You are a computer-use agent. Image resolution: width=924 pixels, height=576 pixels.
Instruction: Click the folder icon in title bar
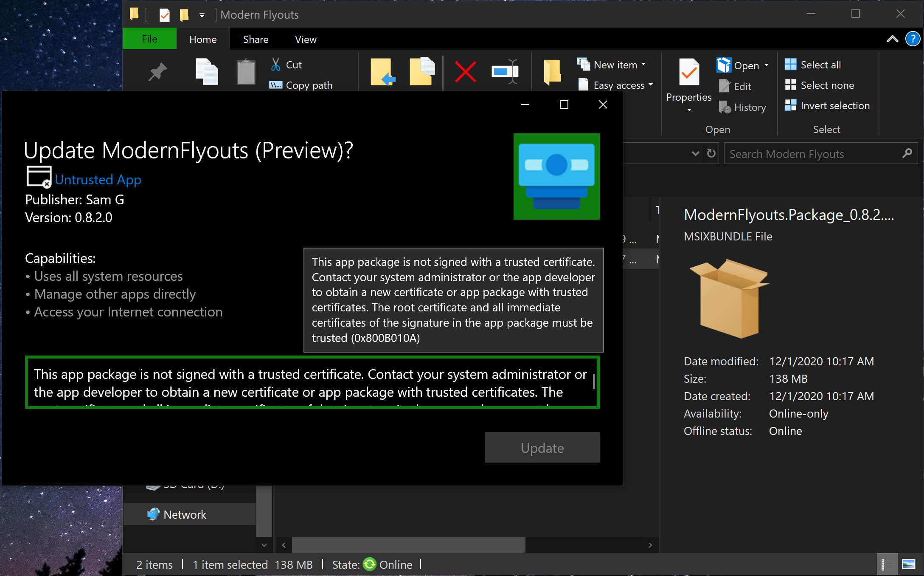pos(135,14)
